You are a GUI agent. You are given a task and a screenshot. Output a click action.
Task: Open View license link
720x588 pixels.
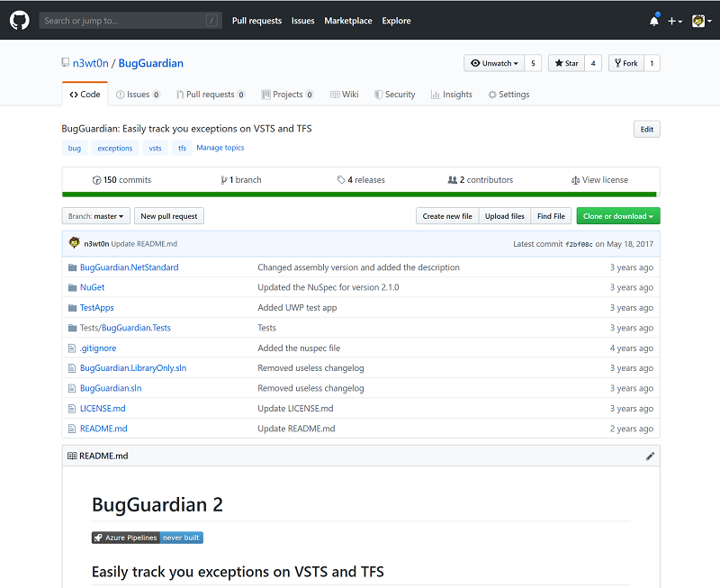point(599,179)
